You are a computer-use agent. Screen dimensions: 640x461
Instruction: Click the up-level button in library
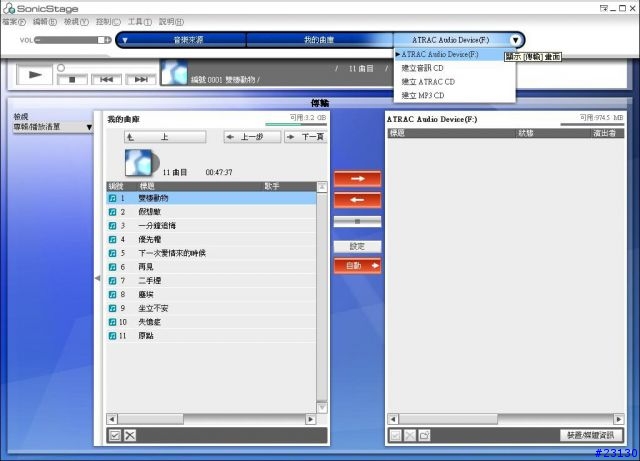(165, 137)
